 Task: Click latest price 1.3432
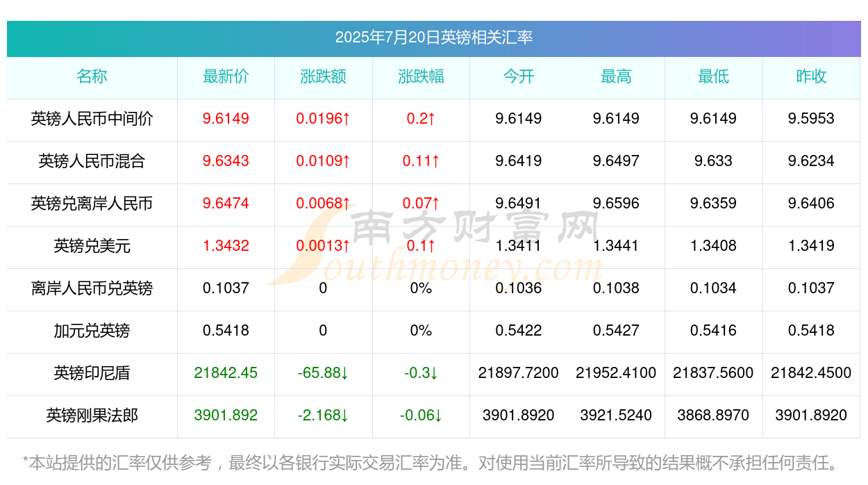pyautogui.click(x=226, y=246)
